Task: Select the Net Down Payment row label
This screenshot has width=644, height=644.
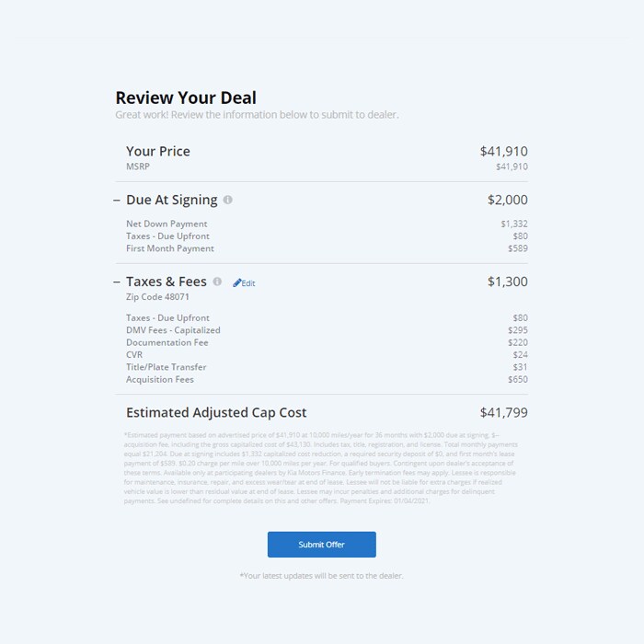Action: [167, 224]
